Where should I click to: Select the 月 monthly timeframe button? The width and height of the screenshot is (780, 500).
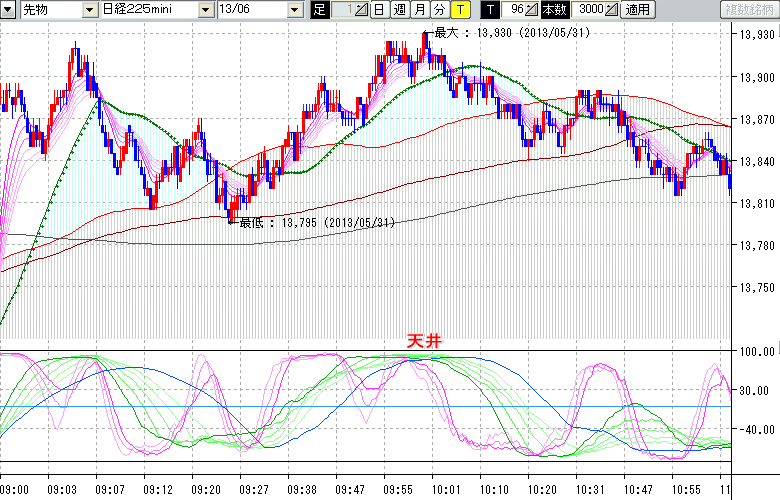coord(419,10)
